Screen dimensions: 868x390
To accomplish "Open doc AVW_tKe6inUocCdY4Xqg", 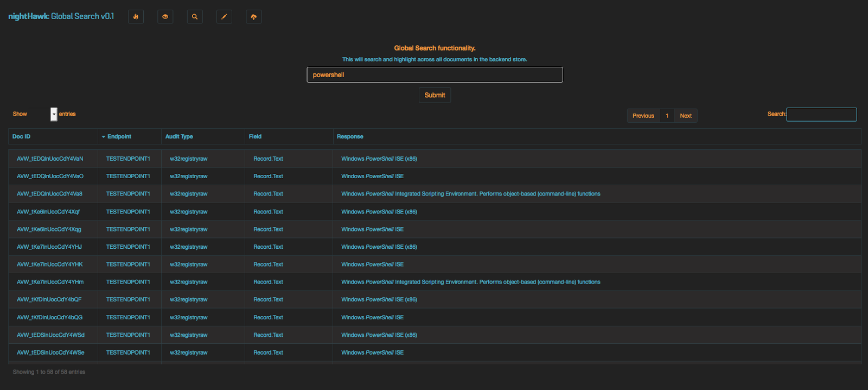I will (x=49, y=229).
